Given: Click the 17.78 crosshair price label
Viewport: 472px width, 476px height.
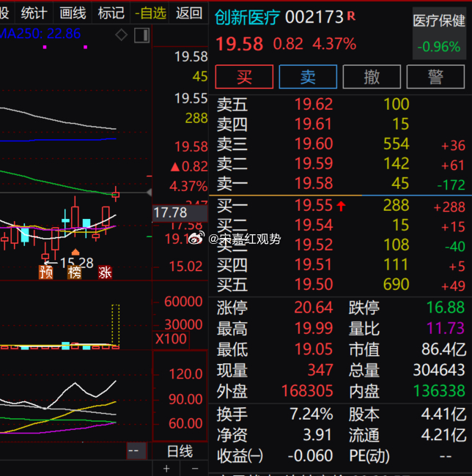Looking at the screenshot, I should (x=180, y=213).
